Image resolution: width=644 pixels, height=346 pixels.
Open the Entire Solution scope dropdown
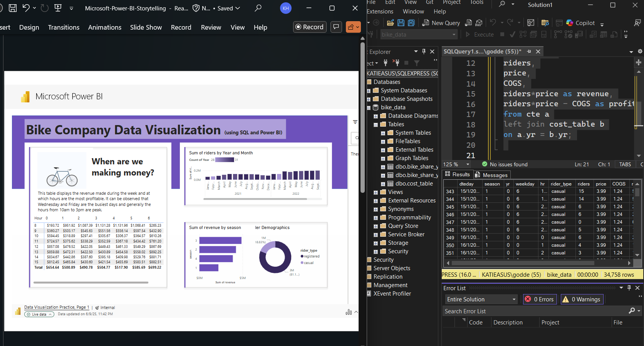tap(481, 299)
